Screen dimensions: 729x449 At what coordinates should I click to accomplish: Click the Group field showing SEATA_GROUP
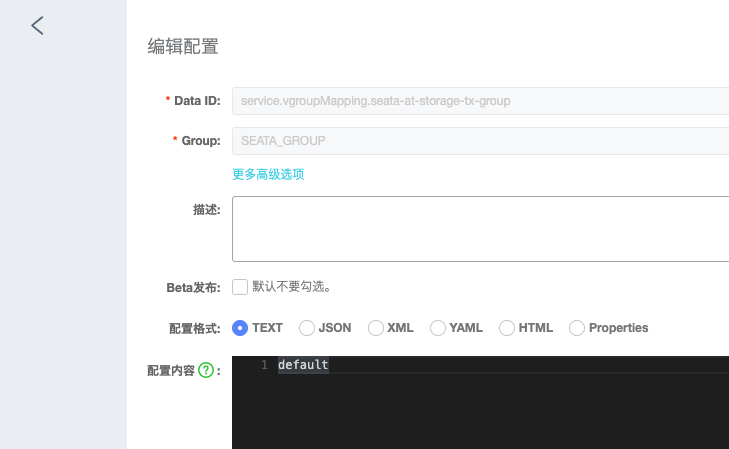(x=480, y=141)
